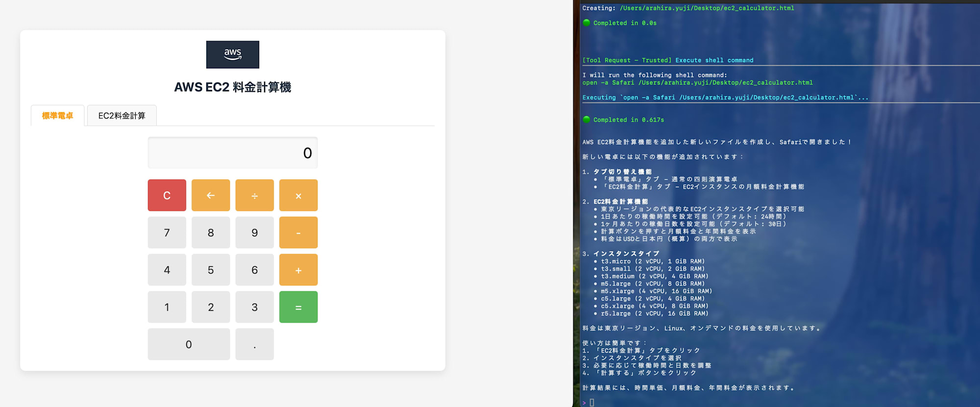Click the green status dot beside "Completed in 0.617s"
The height and width of the screenshot is (407, 980).
(x=587, y=119)
